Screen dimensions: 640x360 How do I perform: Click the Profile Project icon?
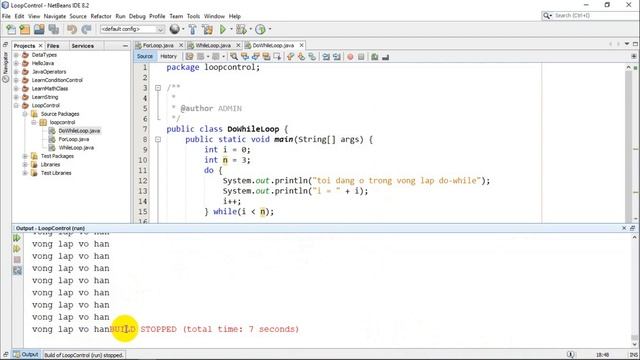click(260, 29)
